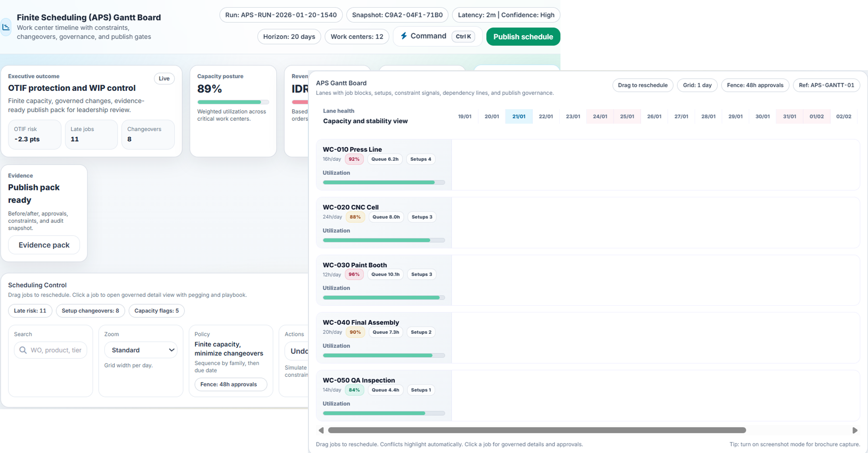Viewport: 868px width, 453px height.
Task: Click the left scroll arrow
Action: [321, 430]
